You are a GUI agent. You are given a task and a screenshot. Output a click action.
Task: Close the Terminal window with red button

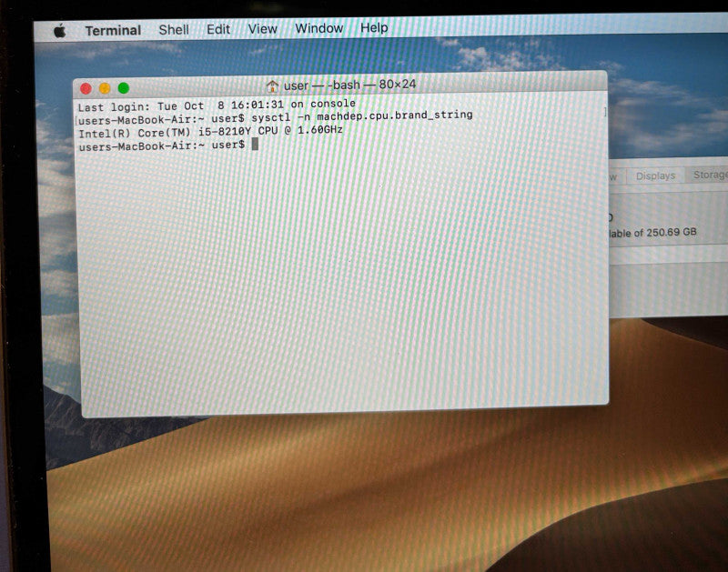point(86,88)
